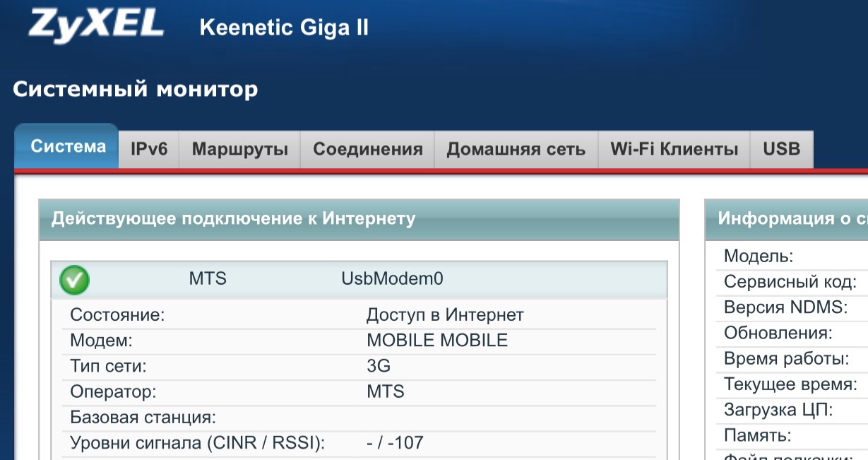The width and height of the screenshot is (868, 460).
Task: Click the Версия NDMS label
Action: [x=785, y=307]
